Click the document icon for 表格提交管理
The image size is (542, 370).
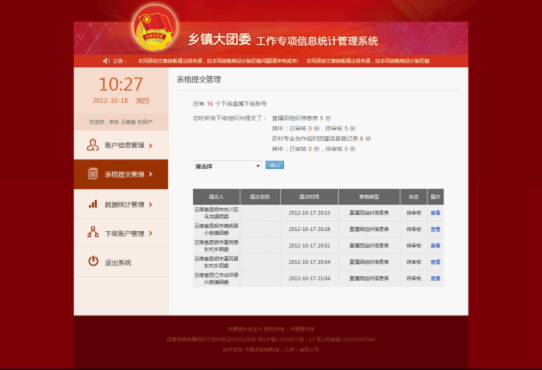click(93, 174)
